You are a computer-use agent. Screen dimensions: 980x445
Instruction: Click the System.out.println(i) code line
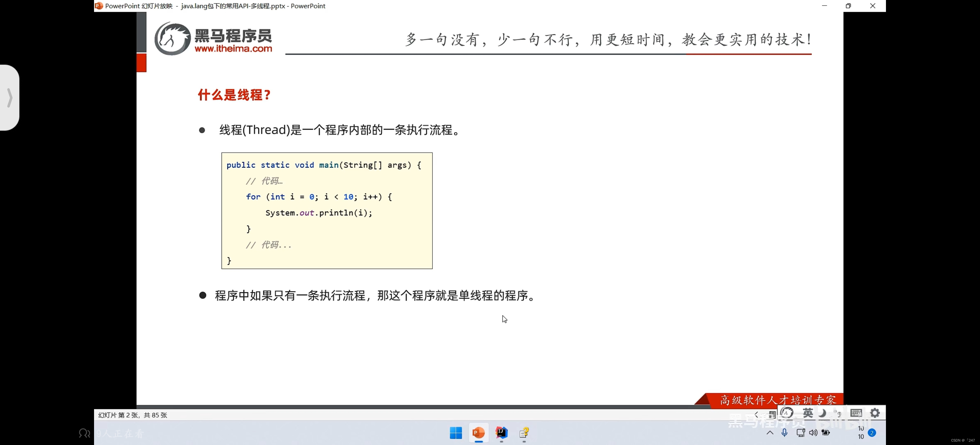click(319, 213)
